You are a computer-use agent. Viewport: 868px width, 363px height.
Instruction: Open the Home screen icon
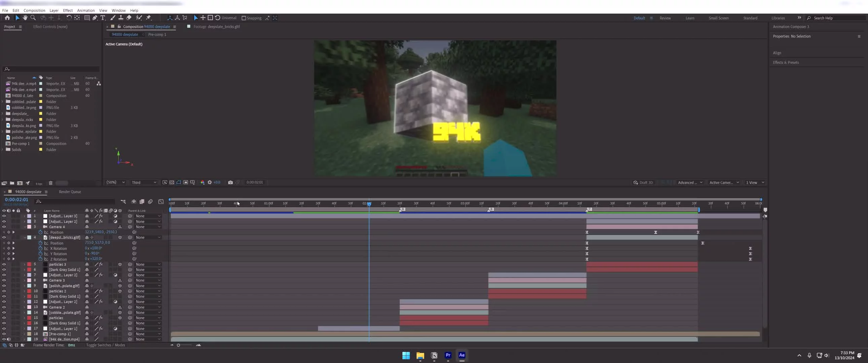[x=7, y=18]
